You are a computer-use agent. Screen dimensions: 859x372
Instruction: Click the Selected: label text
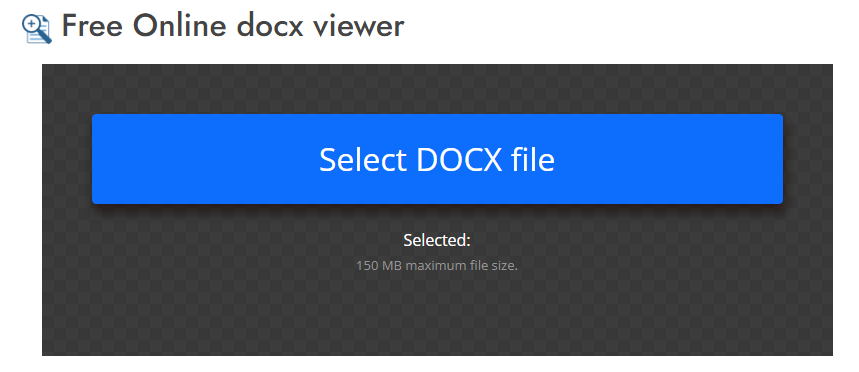(437, 240)
